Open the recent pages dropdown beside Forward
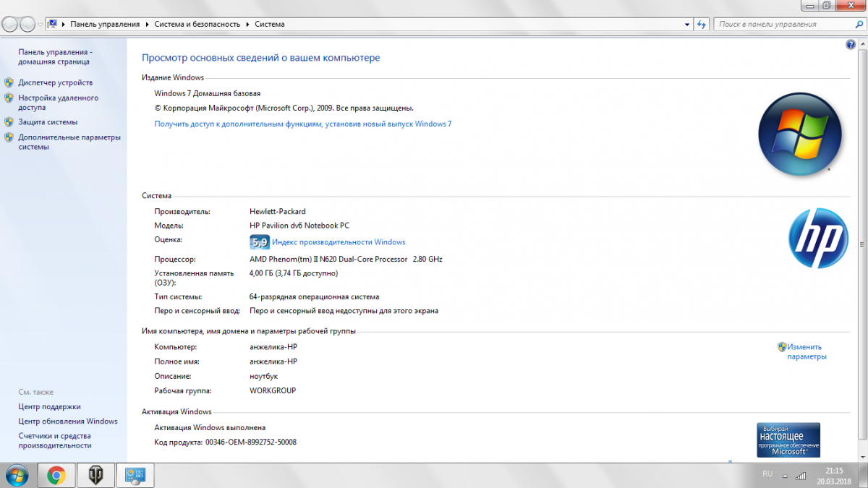868x488 pixels. click(41, 25)
